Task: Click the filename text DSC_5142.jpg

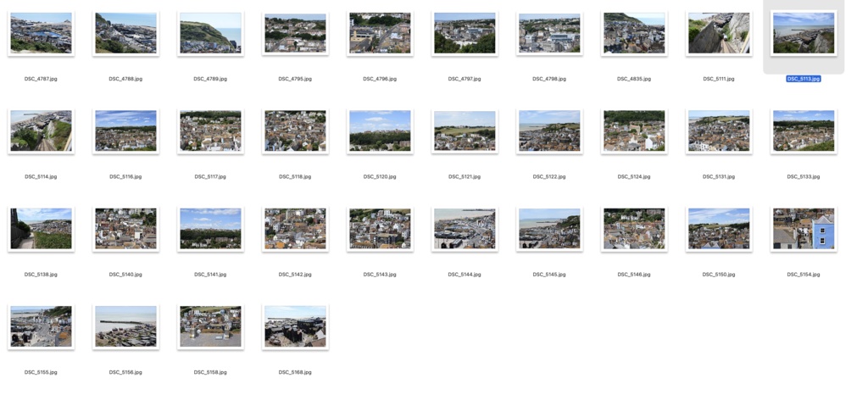Action: [x=295, y=275]
